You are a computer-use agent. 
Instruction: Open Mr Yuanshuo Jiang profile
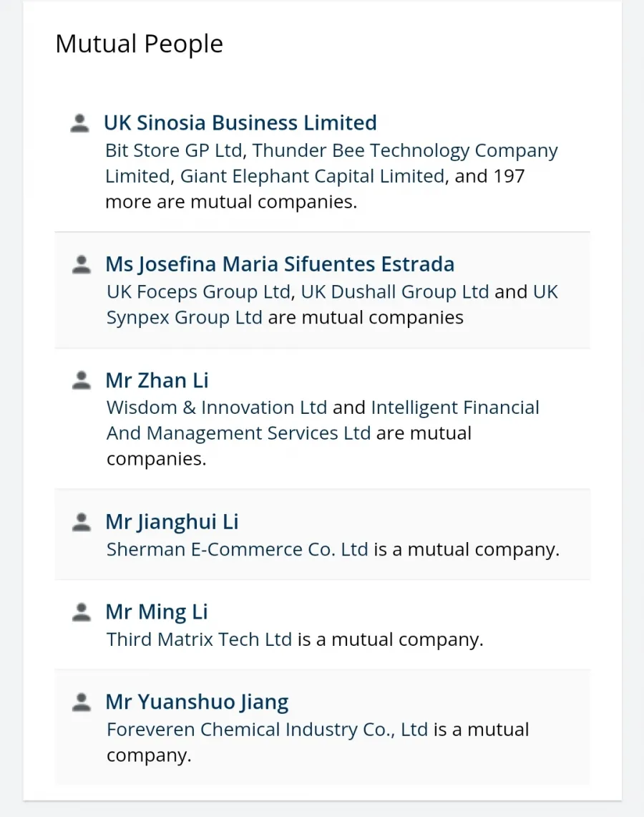click(x=197, y=702)
